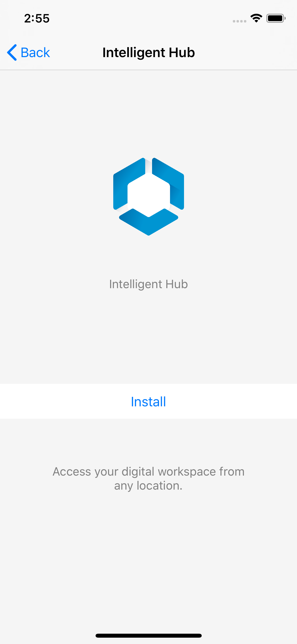This screenshot has height=644, width=297.
Task: Tap the black home indicator bar
Action: tap(149, 636)
